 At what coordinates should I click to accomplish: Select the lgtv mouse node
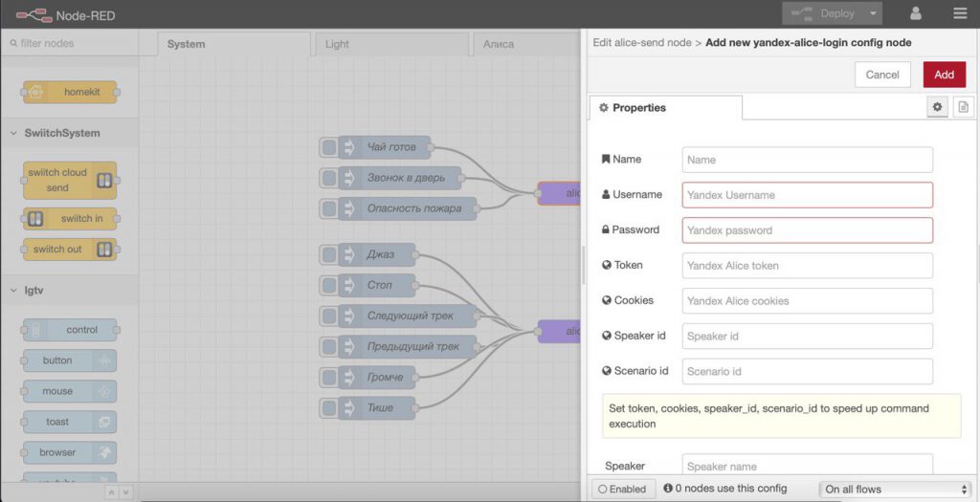tap(69, 391)
